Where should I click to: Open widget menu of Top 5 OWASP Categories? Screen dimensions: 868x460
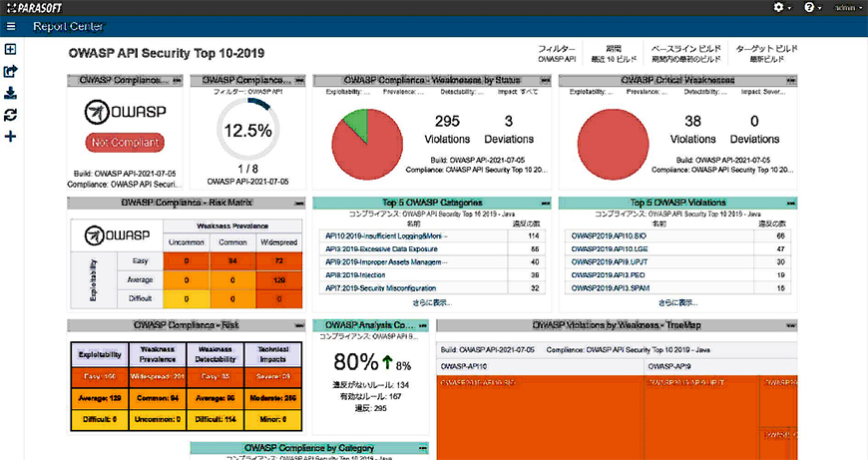click(x=545, y=204)
